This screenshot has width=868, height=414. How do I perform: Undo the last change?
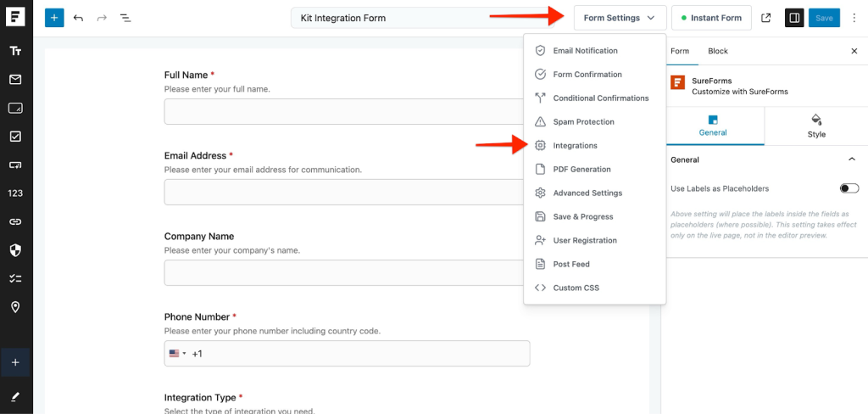(78, 18)
